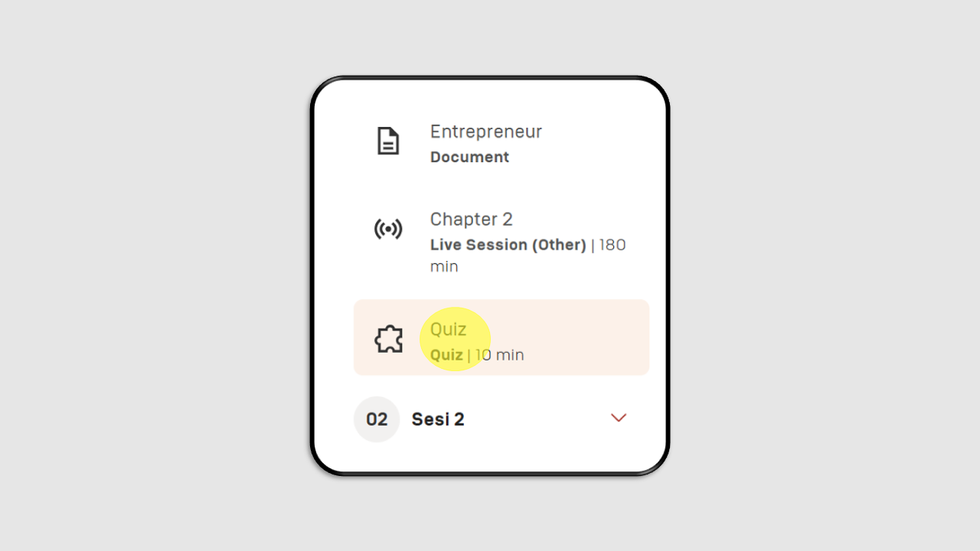
Task: Toggle the Sesi 2 accordion row
Action: point(501,419)
